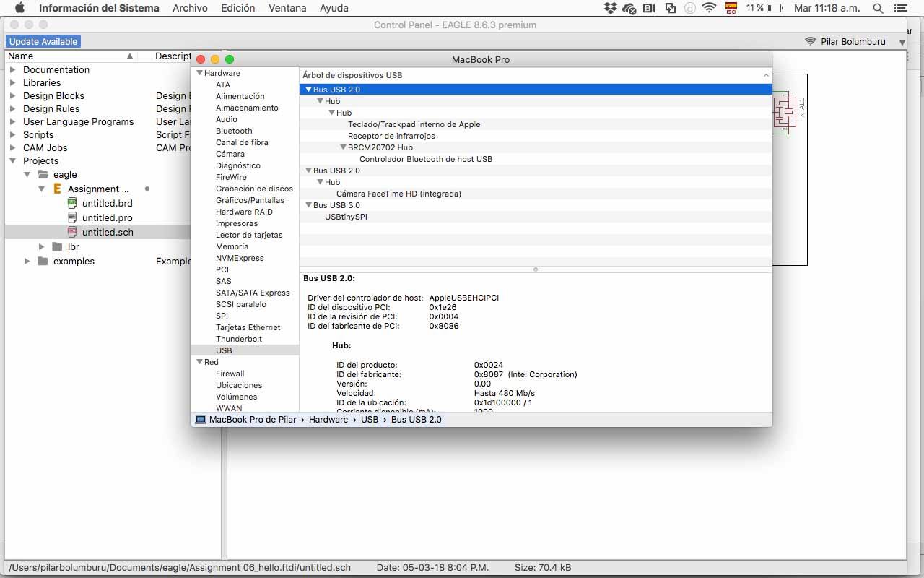
Task: Collapse the Bus USB 3.0 entry
Action: pyautogui.click(x=308, y=205)
